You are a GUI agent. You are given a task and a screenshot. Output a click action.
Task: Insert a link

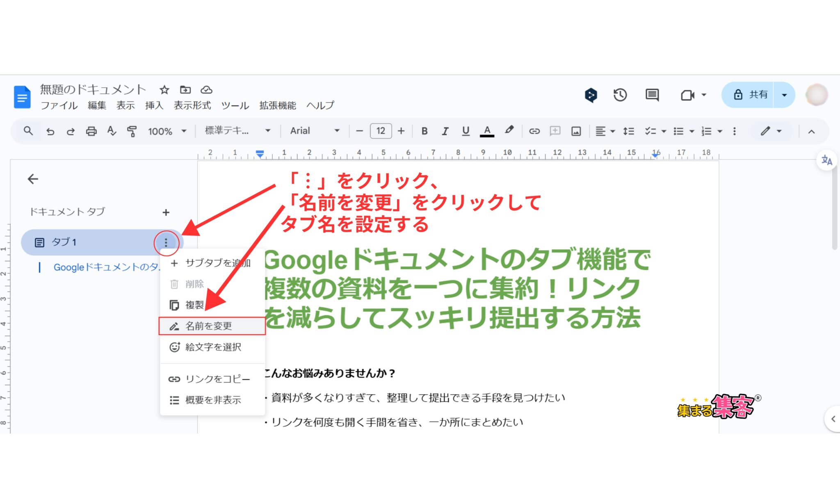pyautogui.click(x=534, y=131)
